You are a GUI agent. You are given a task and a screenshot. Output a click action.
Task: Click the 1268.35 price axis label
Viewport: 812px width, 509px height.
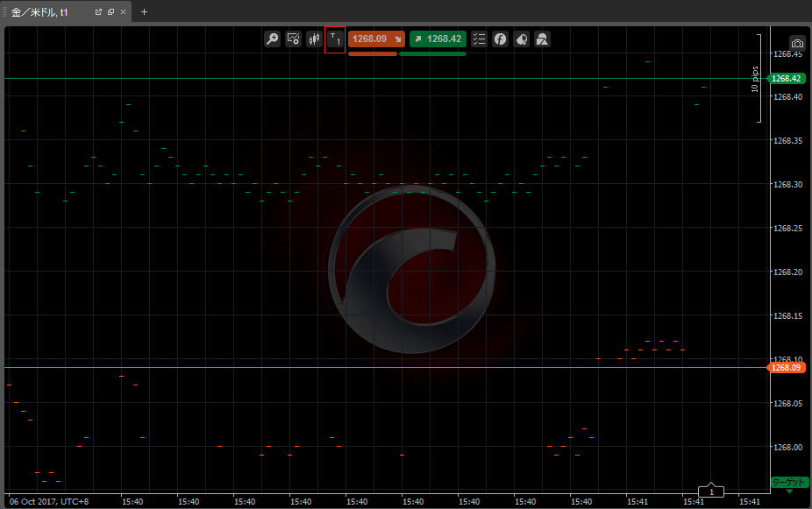point(787,140)
